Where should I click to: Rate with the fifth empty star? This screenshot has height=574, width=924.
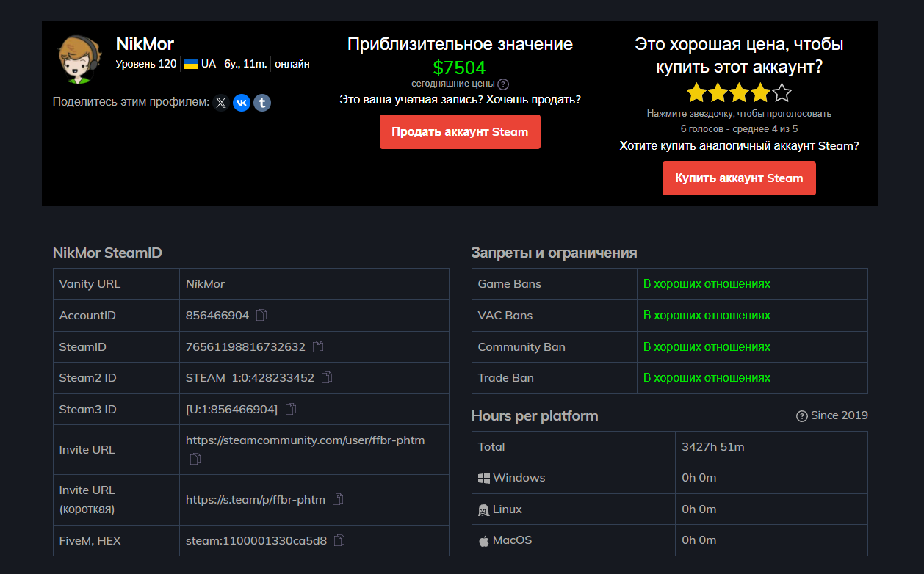pyautogui.click(x=782, y=92)
